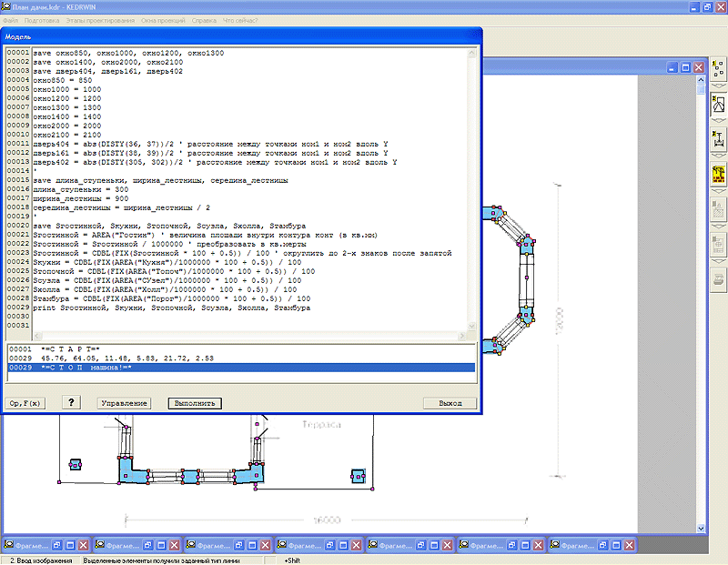Click the Модель dialog title bar
This screenshot has width=728, height=565.
tap(241, 36)
